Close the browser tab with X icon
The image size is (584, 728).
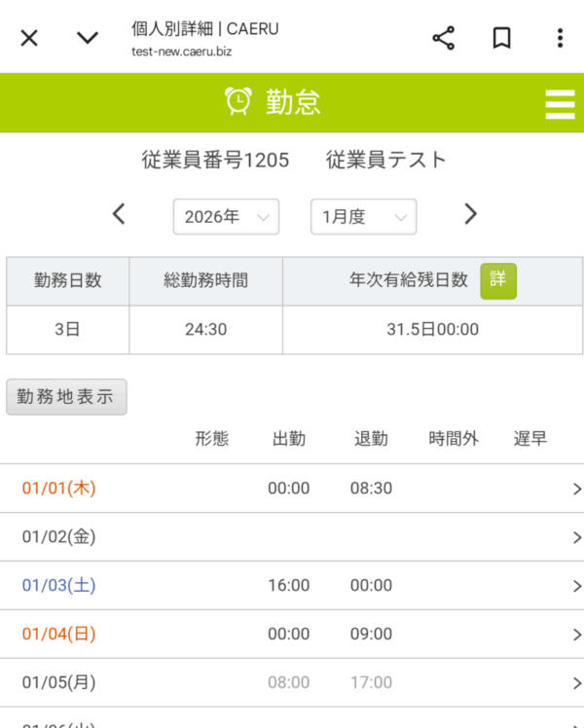click(29, 38)
